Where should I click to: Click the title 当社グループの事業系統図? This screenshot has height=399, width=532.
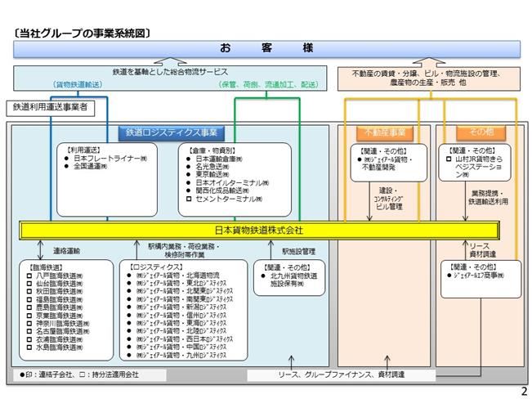tap(82, 34)
